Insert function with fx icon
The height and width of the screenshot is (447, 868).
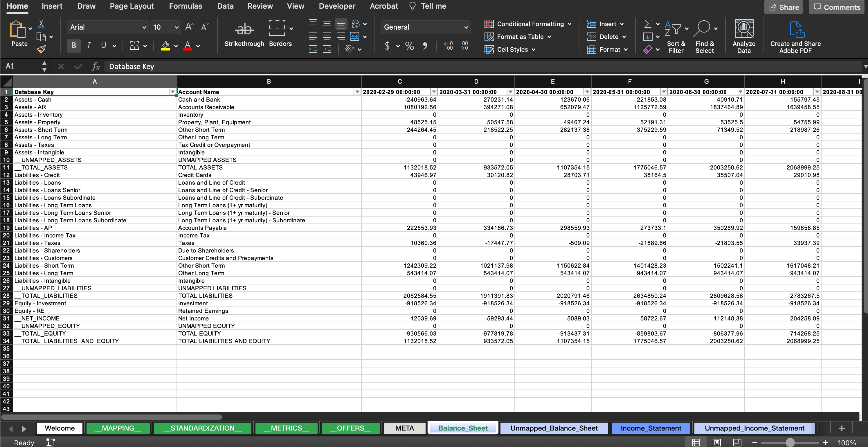pos(96,66)
